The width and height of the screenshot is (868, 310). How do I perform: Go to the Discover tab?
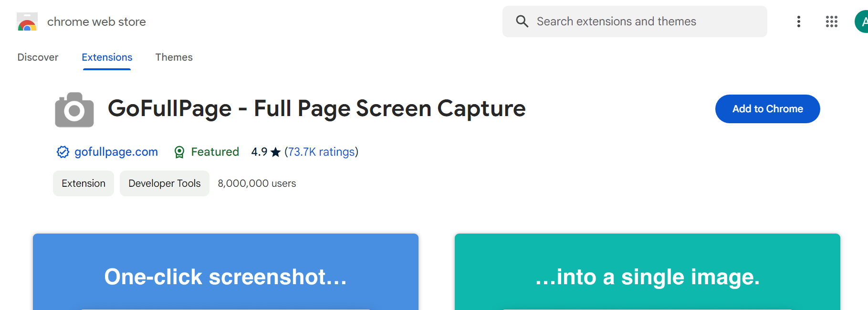tap(38, 57)
